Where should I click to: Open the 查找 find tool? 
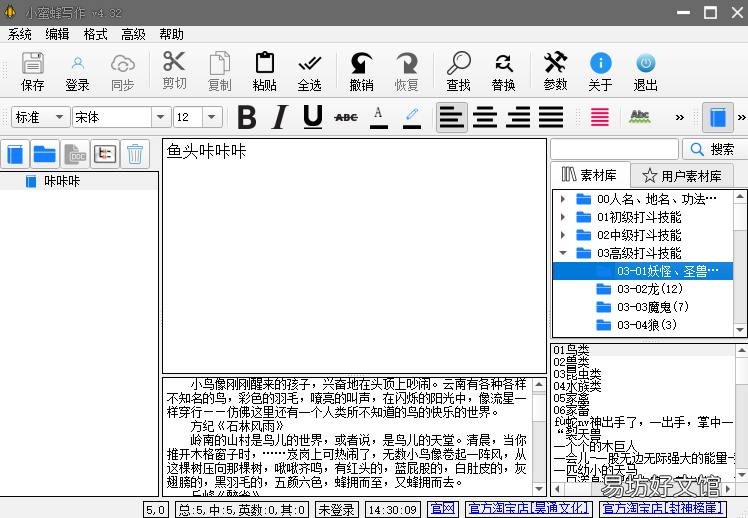click(x=458, y=71)
